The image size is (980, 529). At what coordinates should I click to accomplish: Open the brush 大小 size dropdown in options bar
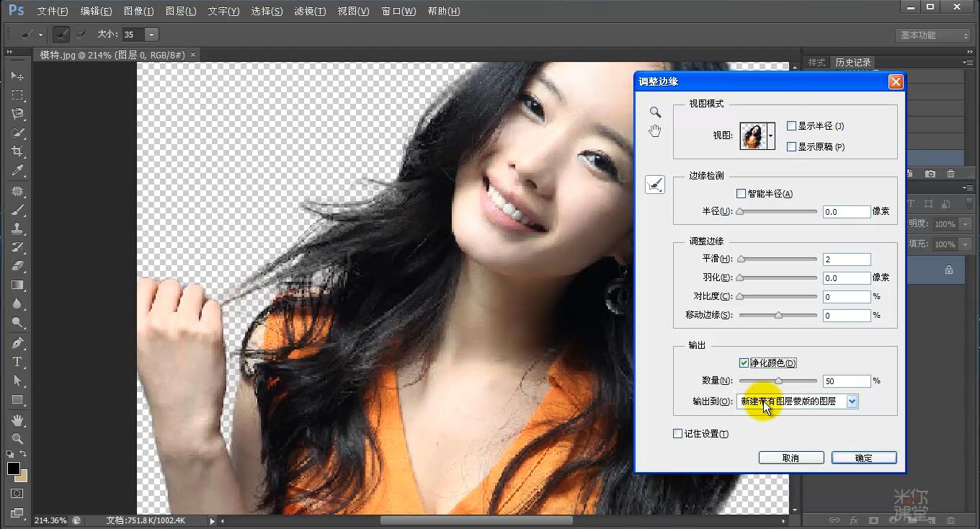click(151, 34)
